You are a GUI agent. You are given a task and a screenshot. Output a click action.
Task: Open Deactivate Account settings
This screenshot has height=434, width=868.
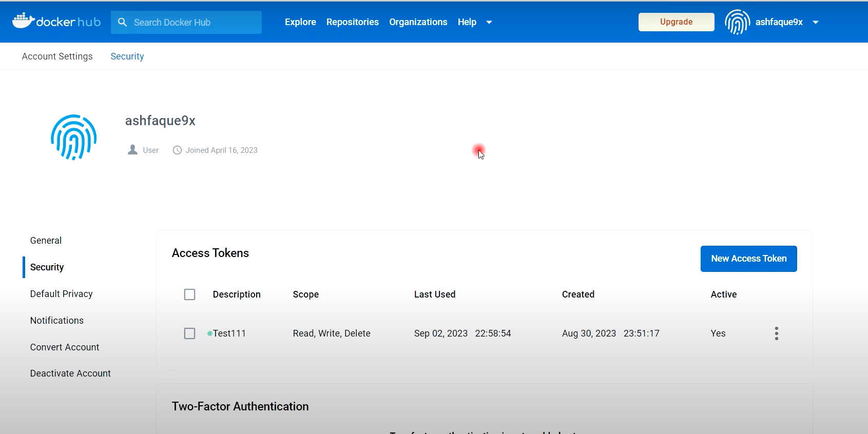point(70,373)
